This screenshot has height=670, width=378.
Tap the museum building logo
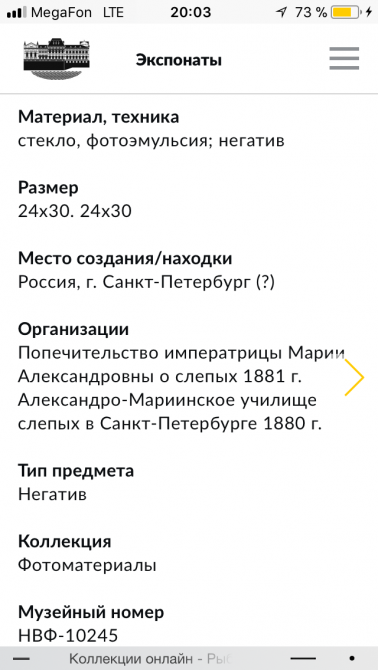point(56,58)
